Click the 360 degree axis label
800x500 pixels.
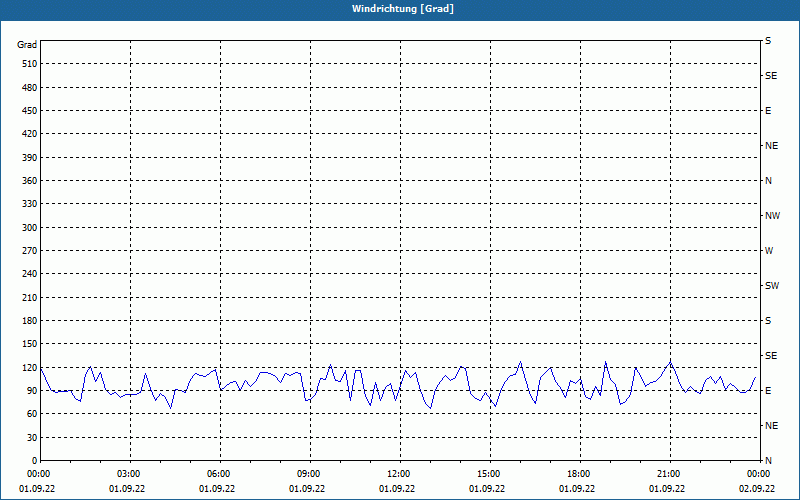click(30, 181)
